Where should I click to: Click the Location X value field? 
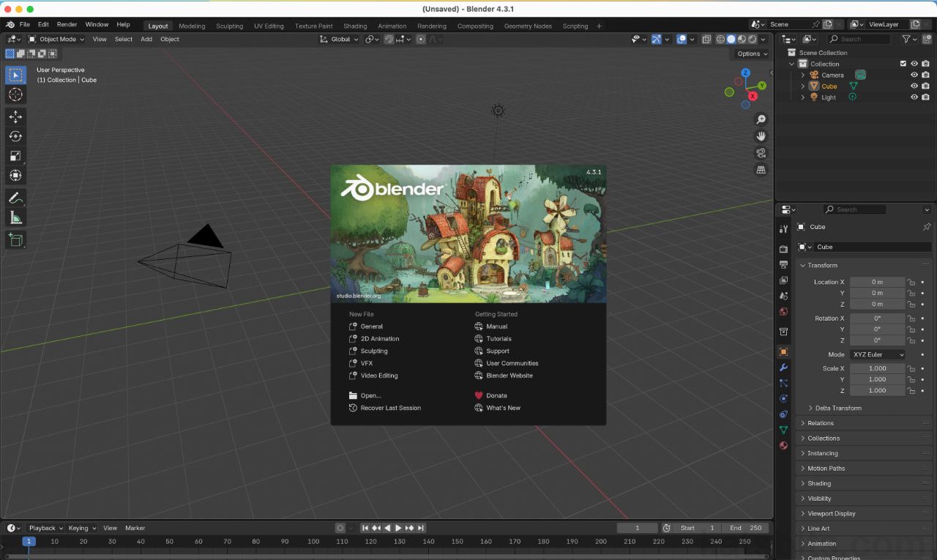point(877,282)
